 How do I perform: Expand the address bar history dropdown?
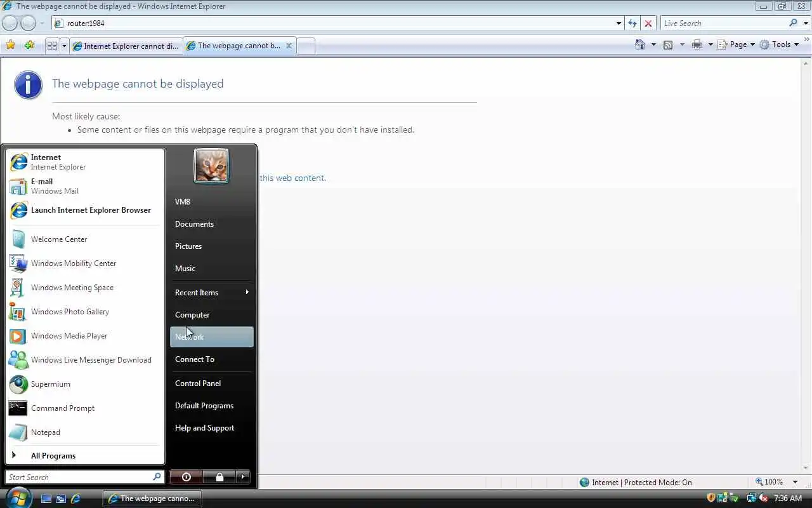coord(619,23)
